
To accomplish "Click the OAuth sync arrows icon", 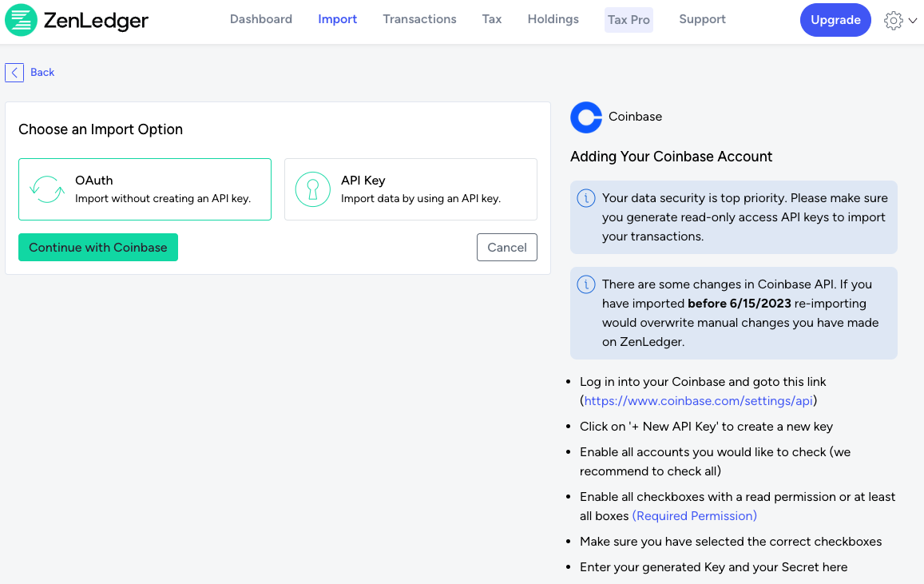I will click(47, 189).
